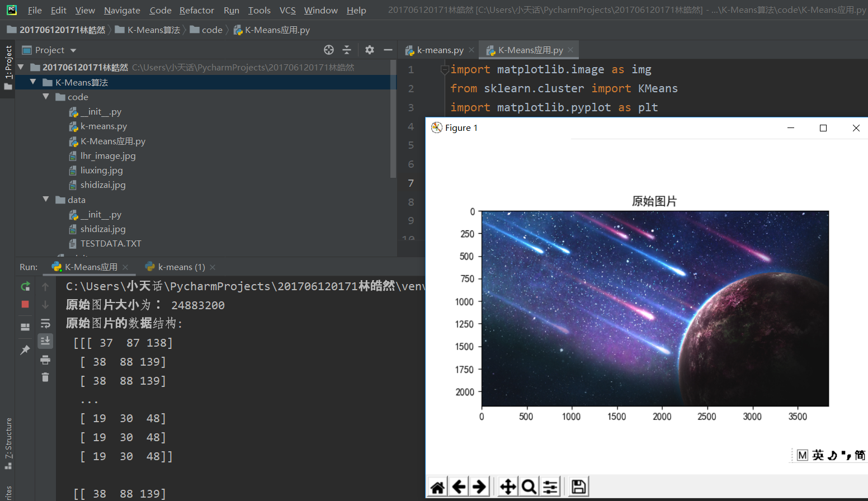Hide the Project tool window

[x=388, y=50]
